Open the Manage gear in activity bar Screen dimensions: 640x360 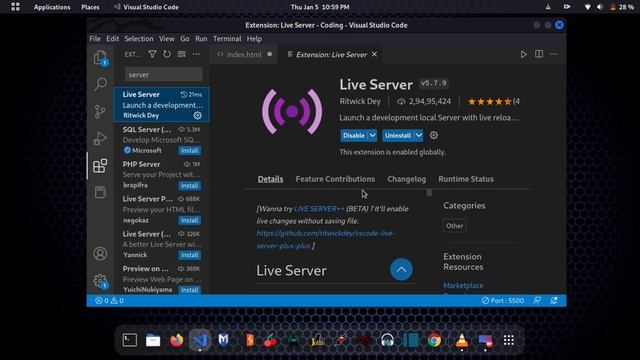(x=100, y=281)
